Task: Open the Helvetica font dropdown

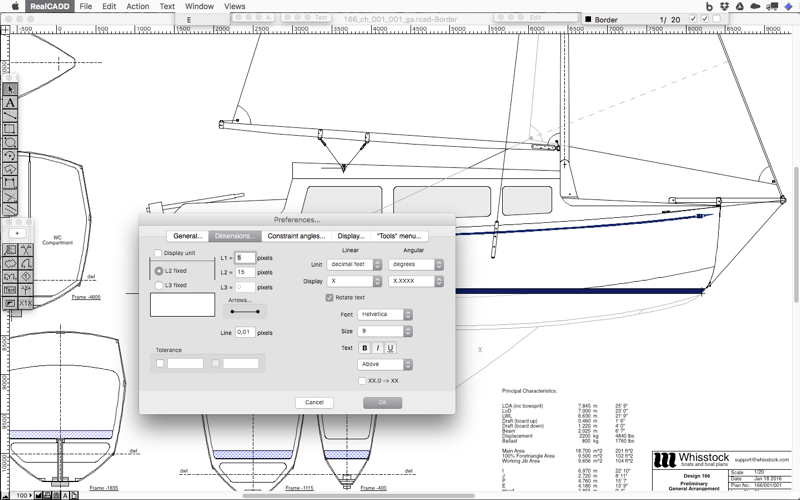Action: [385, 315]
